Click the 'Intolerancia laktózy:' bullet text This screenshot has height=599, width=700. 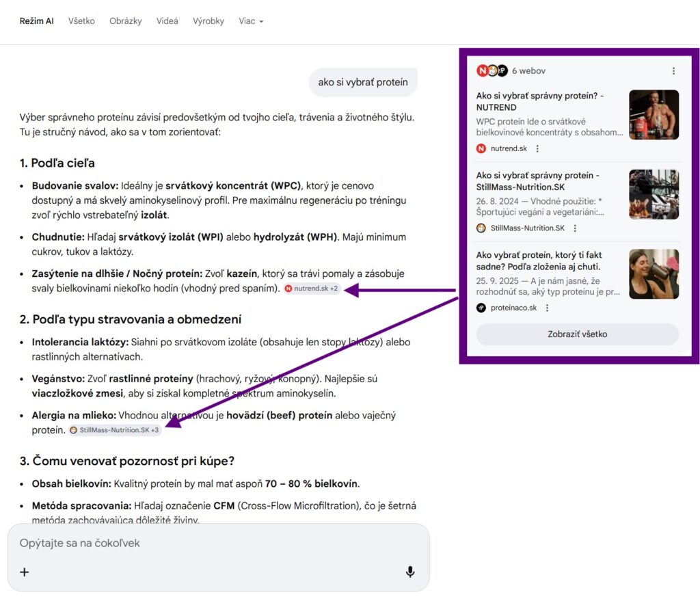click(81, 342)
